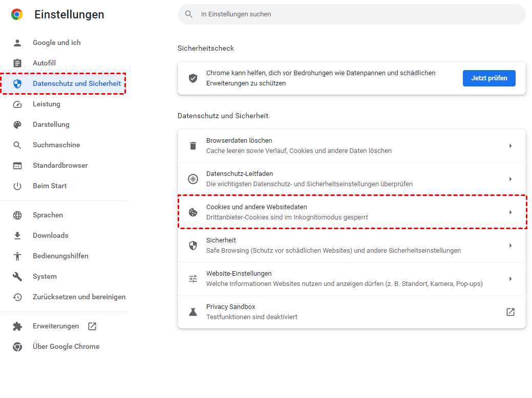
Task: Click the sliders icon for Website-Einstellungen
Action: pos(193,279)
